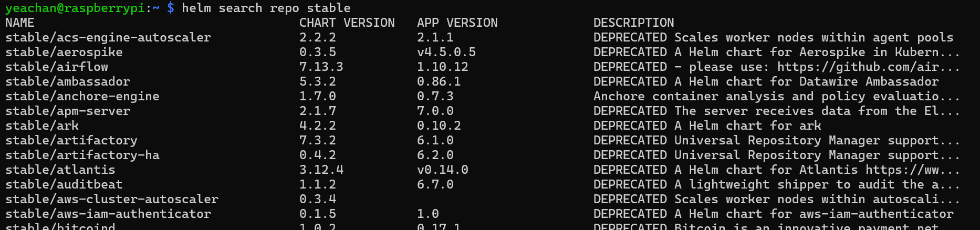Select chart name stable/aerospike
980x230 pixels.
64,52
